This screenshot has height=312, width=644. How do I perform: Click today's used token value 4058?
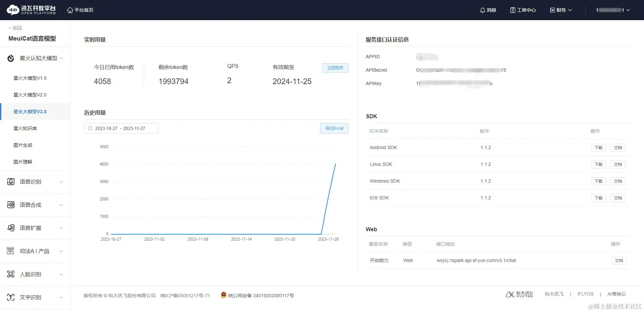[102, 81]
